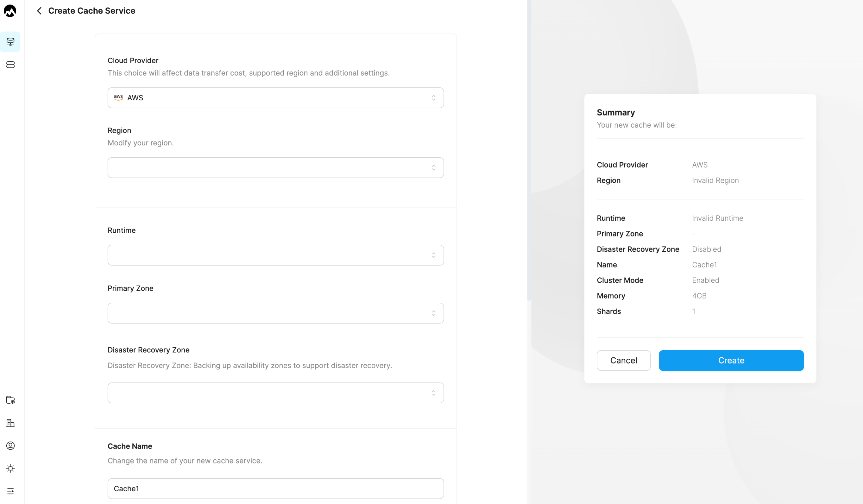Click the Cluster Mode Enabled value

point(705,280)
